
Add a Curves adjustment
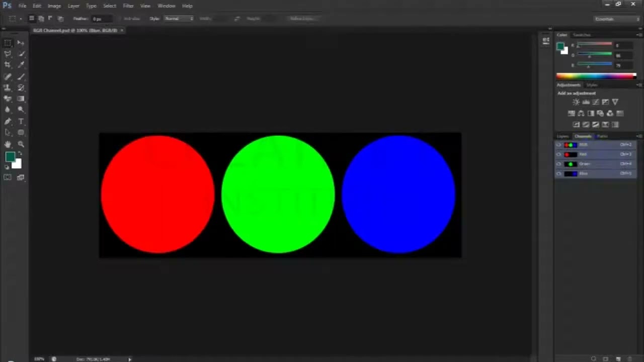coord(596,102)
